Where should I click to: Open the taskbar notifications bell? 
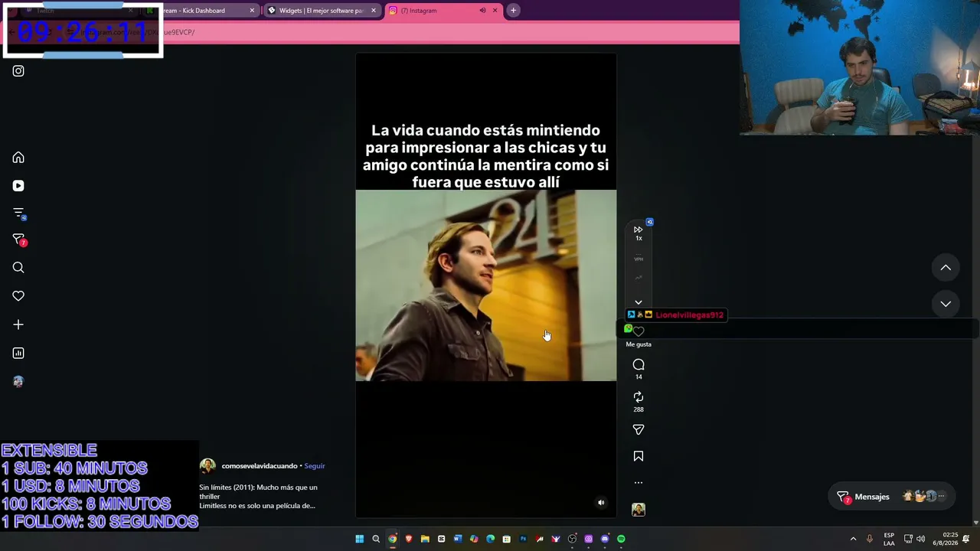[966, 539]
